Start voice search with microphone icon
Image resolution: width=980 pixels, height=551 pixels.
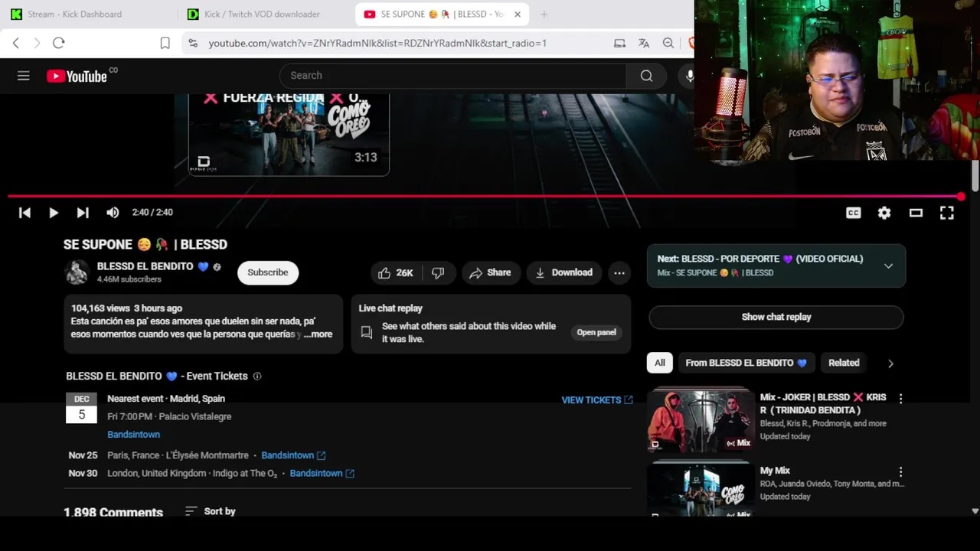pyautogui.click(x=689, y=76)
